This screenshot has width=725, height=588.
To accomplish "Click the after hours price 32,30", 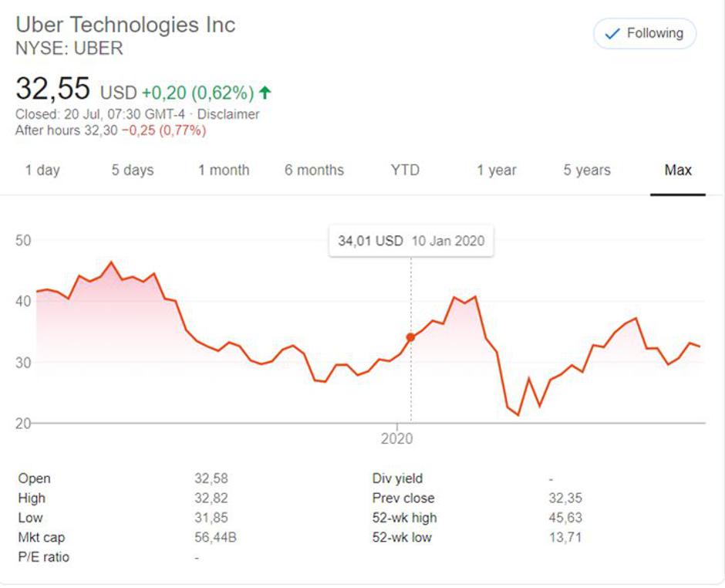I will (100, 130).
